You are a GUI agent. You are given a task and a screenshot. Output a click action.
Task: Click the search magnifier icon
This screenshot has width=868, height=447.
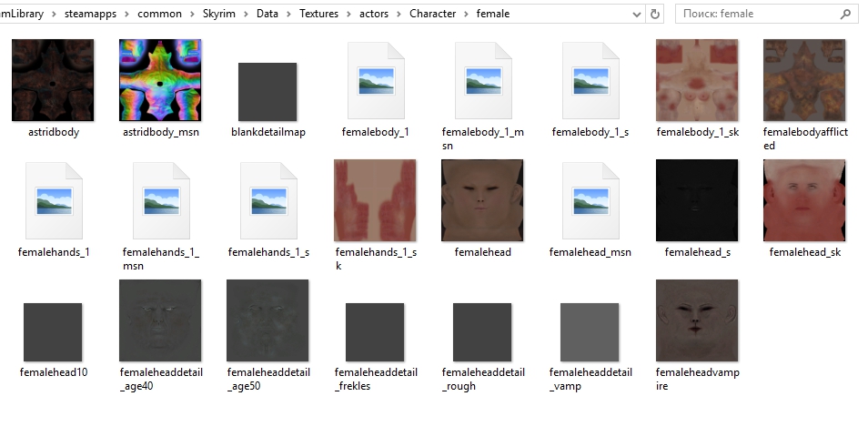pyautogui.click(x=845, y=15)
